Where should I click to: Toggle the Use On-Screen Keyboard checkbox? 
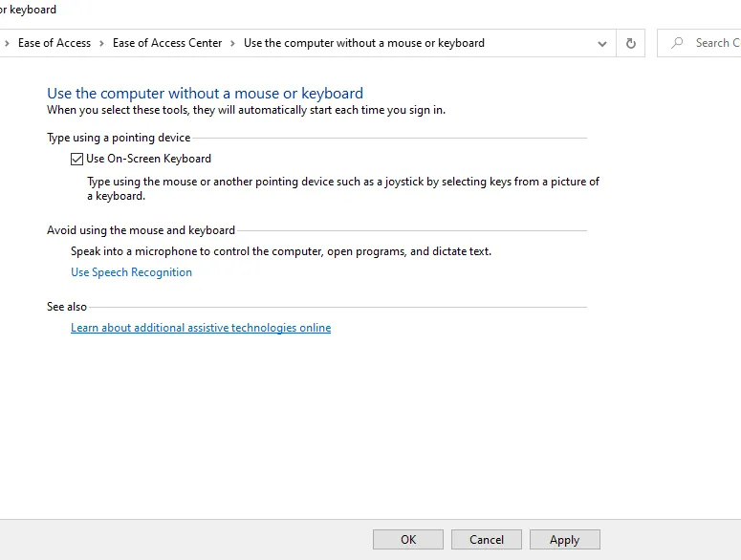(77, 160)
